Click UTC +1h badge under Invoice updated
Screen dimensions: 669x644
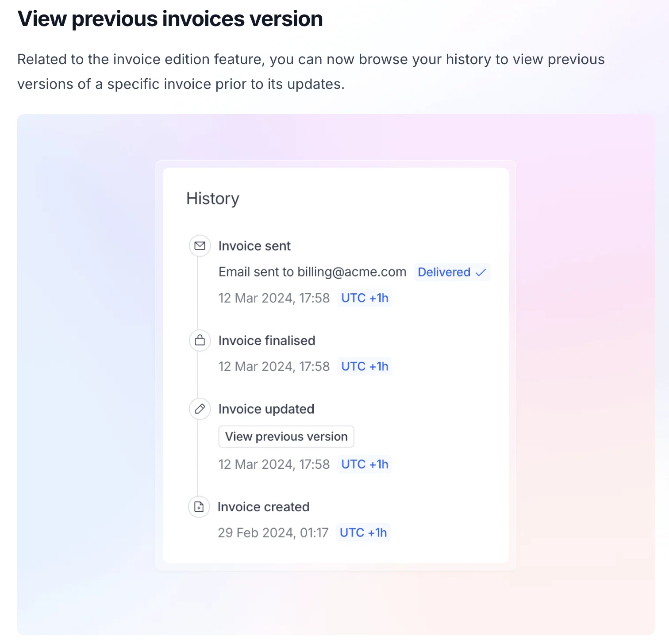point(365,464)
